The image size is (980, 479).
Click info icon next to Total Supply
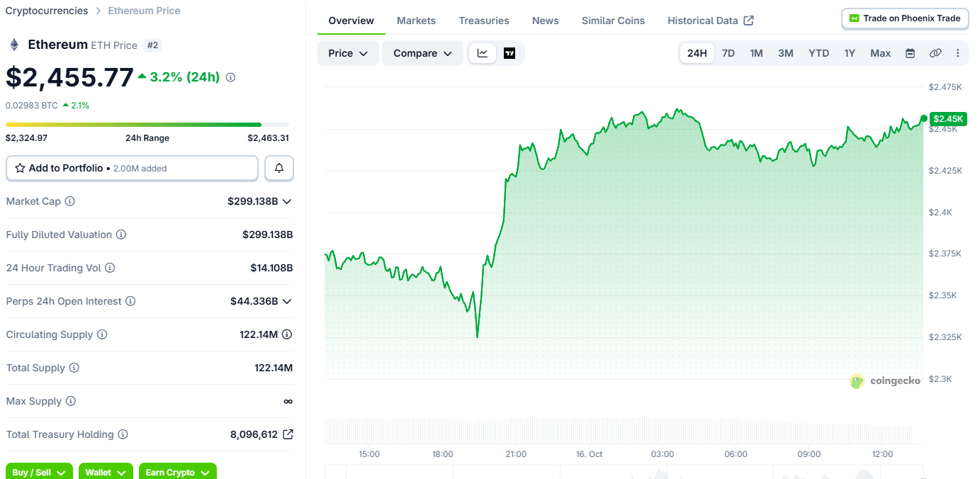pyautogui.click(x=74, y=368)
